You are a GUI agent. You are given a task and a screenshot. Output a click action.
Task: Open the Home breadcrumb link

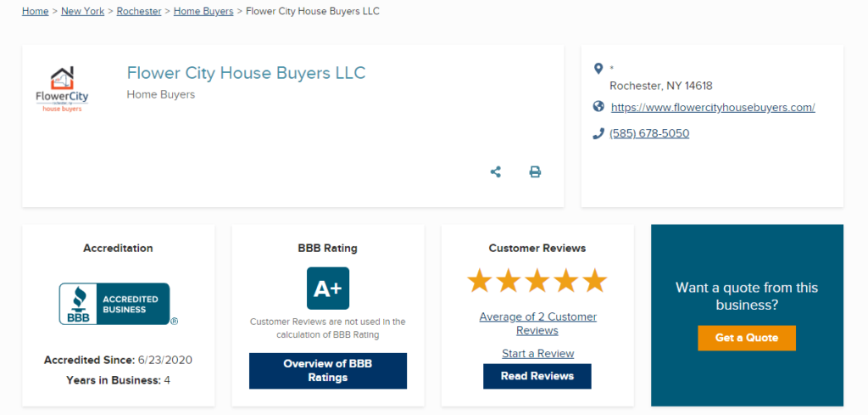coord(35,11)
